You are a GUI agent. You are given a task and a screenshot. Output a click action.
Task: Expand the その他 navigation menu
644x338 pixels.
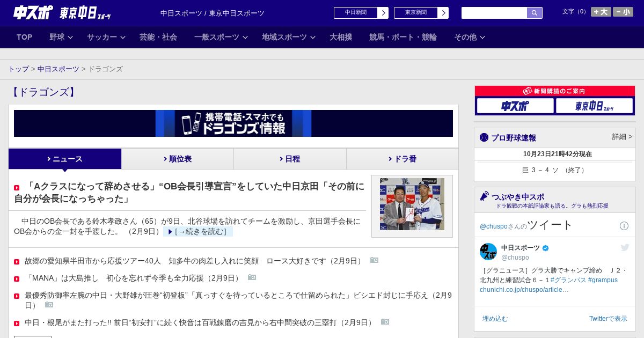pyautogui.click(x=470, y=37)
